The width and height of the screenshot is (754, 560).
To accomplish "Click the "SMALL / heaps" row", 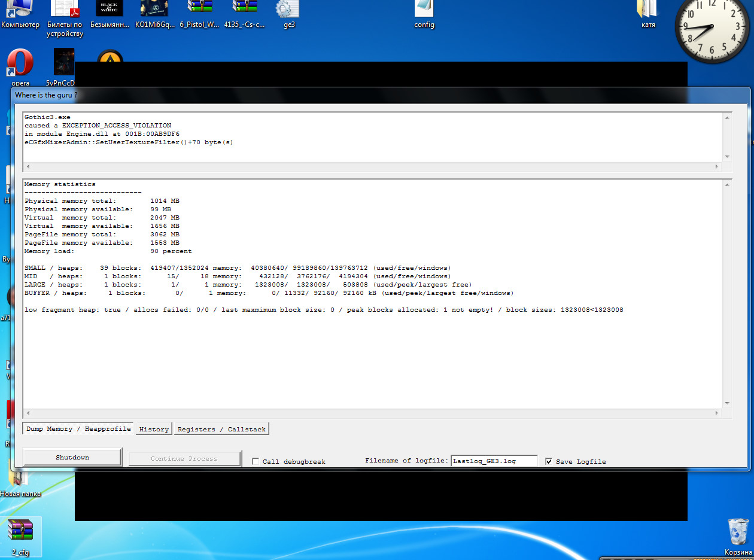I will tap(238, 268).
